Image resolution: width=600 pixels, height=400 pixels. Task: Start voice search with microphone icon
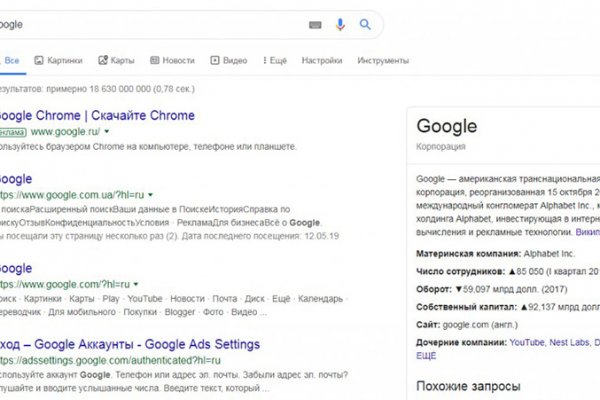pyautogui.click(x=340, y=24)
